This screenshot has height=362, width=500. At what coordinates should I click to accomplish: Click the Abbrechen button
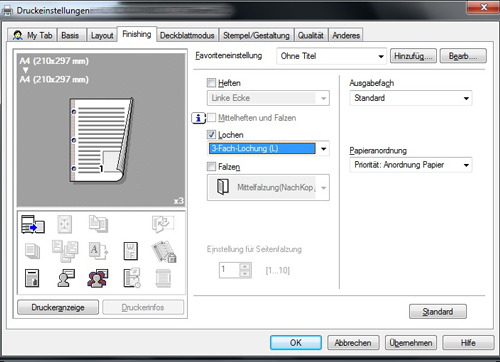point(353,343)
